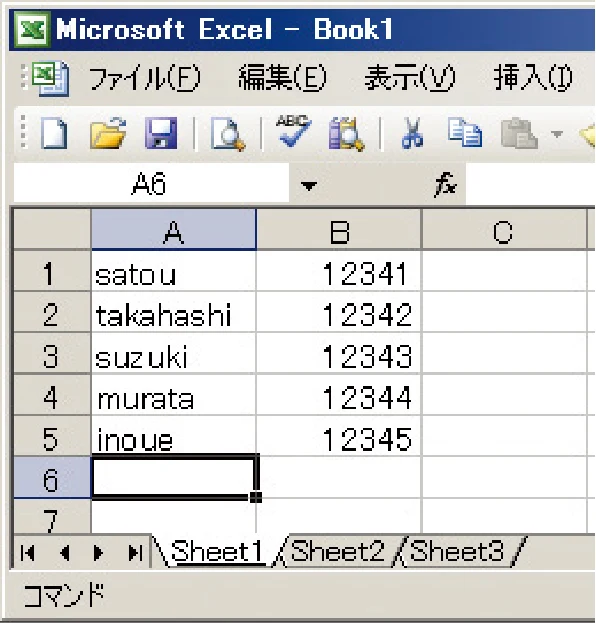Select column A header
This screenshot has height=623, width=596.
pos(174,230)
